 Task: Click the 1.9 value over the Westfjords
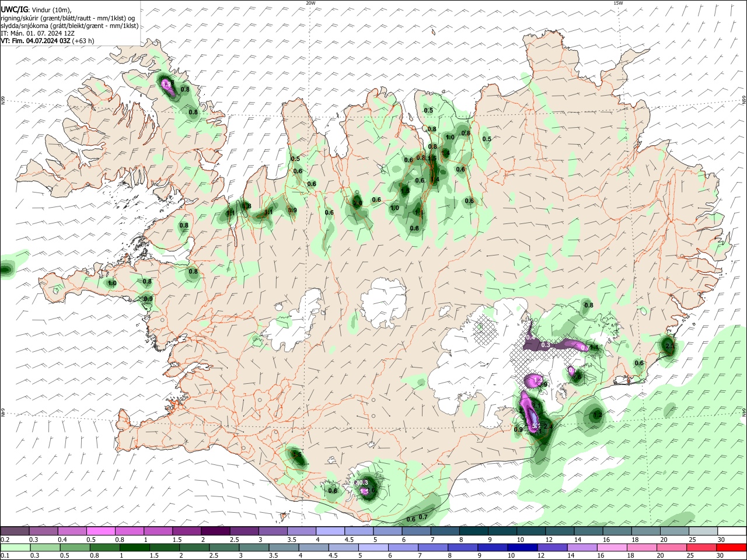(x=167, y=85)
